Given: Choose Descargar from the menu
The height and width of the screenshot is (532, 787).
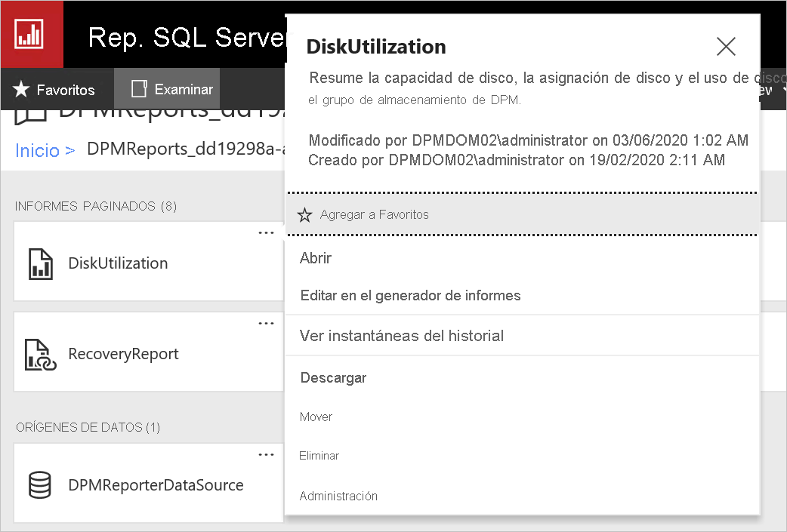Looking at the screenshot, I should tap(333, 377).
